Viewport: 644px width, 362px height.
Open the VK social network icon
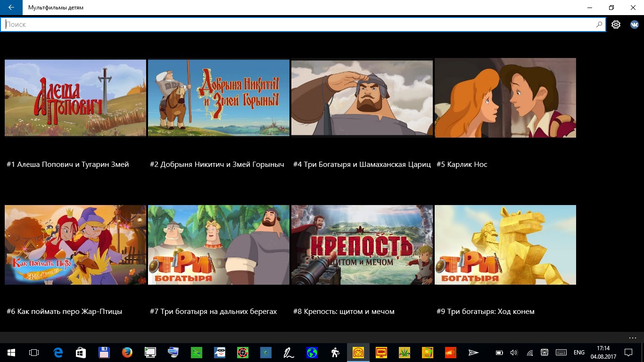point(635,25)
